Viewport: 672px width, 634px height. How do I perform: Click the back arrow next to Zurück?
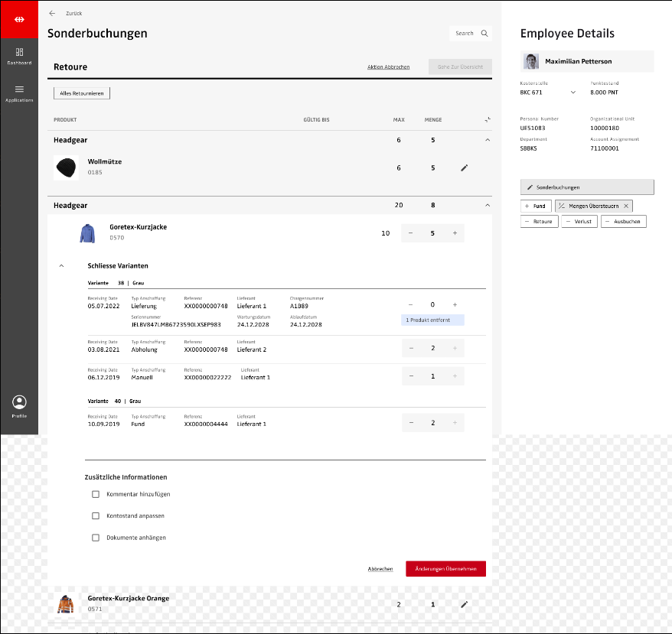52,13
